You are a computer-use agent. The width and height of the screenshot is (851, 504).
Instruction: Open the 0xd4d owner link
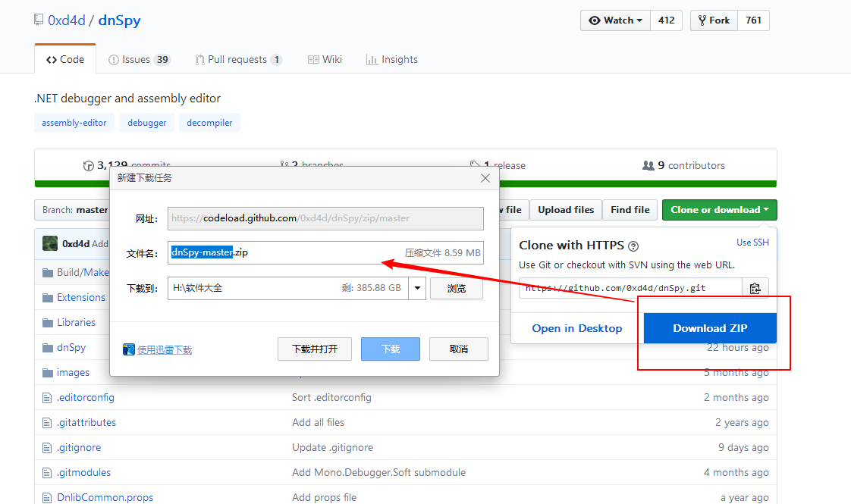click(x=67, y=20)
